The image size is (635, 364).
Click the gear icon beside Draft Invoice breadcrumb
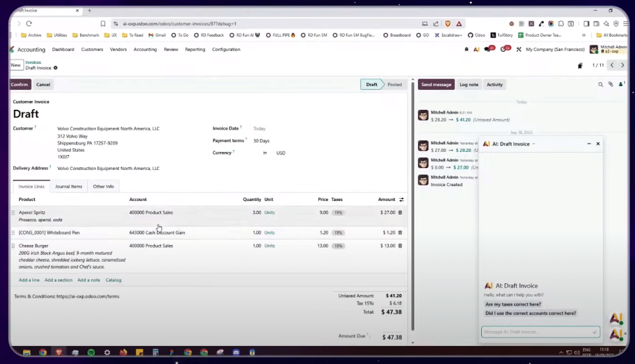pos(55,68)
